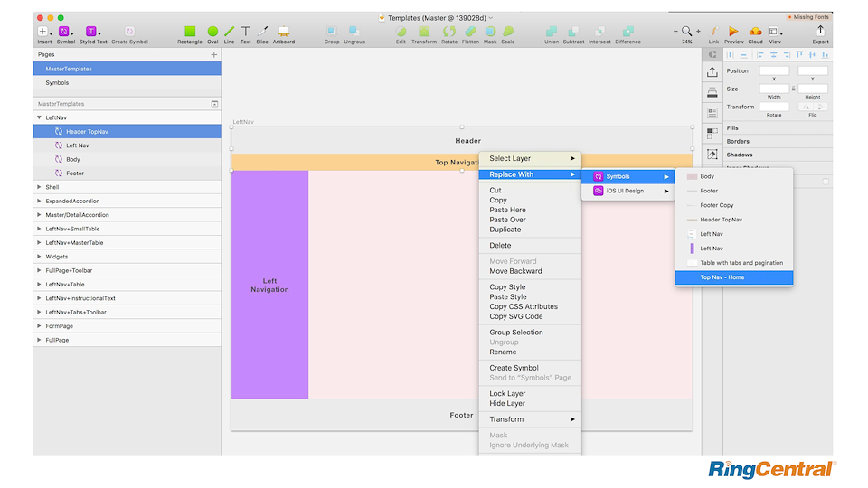Click the Width input field
Viewport: 868px width, 488px height.
point(774,89)
